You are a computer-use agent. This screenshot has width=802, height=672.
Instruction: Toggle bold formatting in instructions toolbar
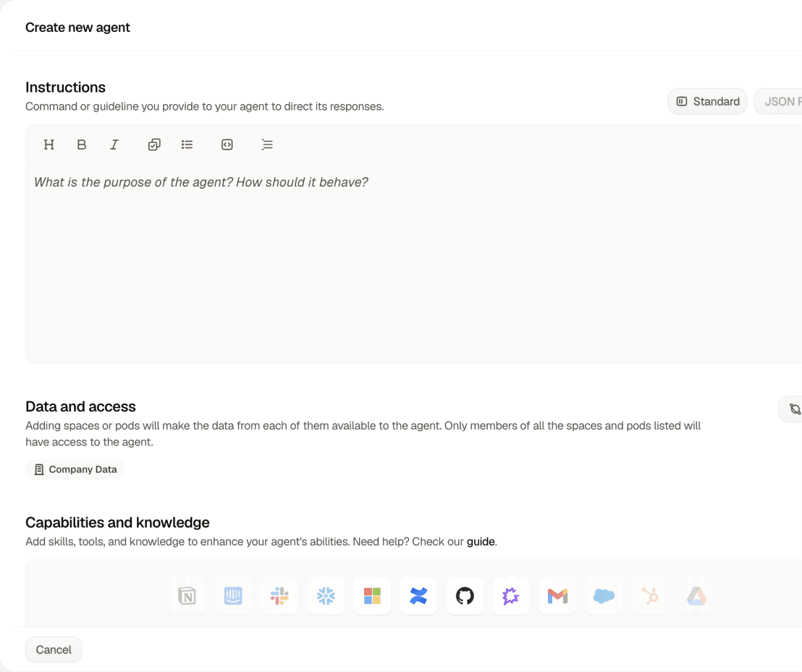(81, 145)
